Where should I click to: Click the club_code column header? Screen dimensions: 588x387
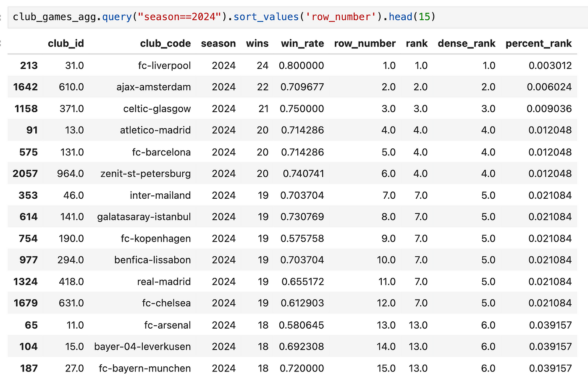165,44
